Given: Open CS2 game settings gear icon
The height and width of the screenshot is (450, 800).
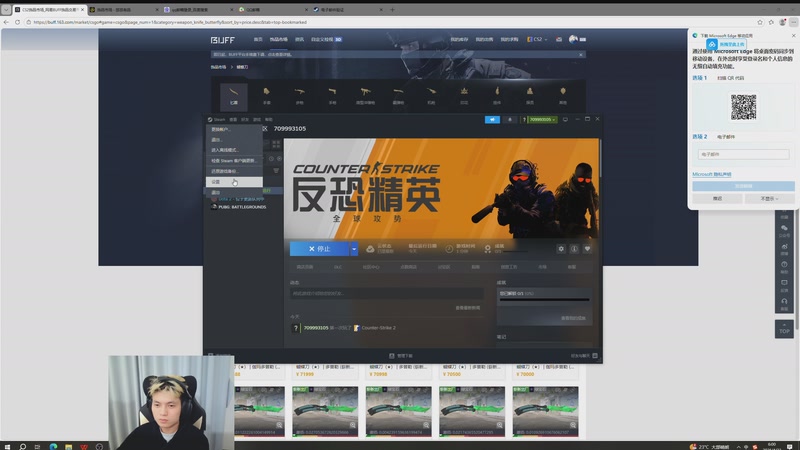Looking at the screenshot, I should click(x=561, y=248).
